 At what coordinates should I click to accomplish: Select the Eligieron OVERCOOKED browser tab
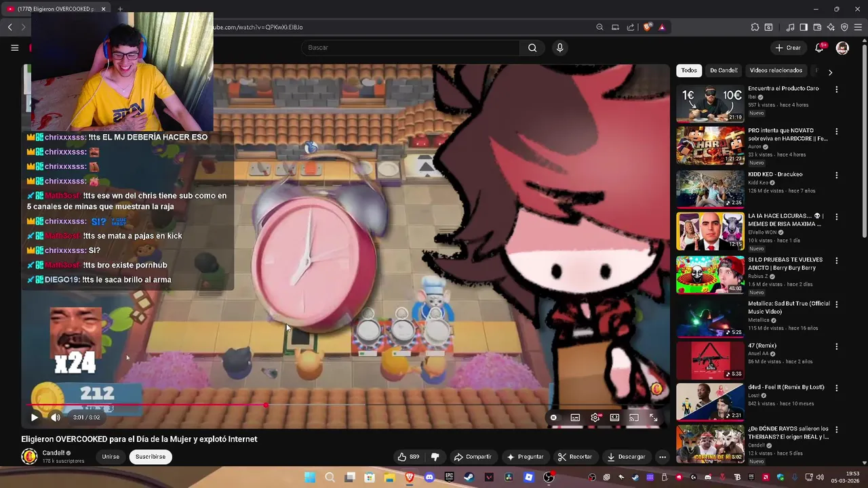pos(57,9)
